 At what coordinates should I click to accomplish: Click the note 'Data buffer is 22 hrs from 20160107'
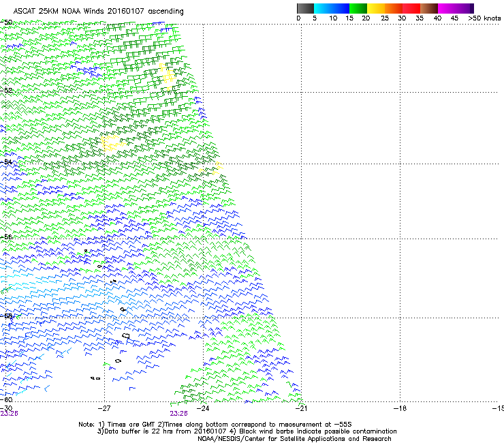161,431
